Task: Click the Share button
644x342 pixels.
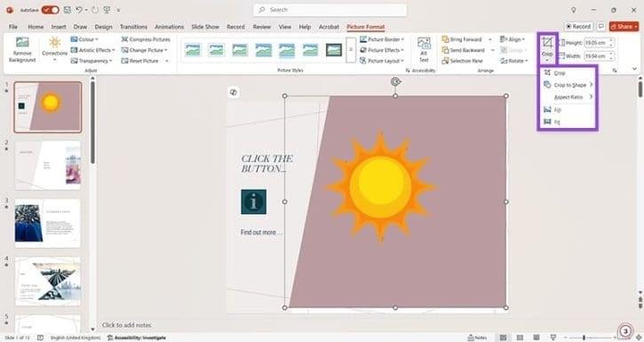Action: pos(624,27)
